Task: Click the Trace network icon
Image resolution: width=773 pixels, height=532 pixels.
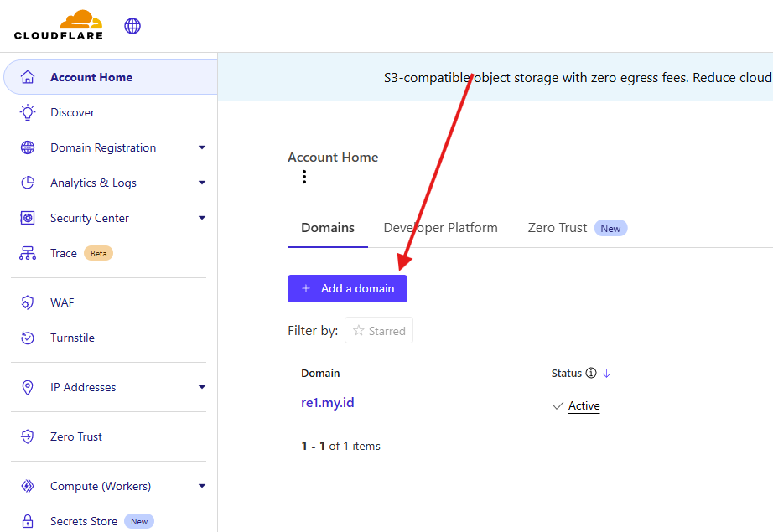Action: (28, 253)
